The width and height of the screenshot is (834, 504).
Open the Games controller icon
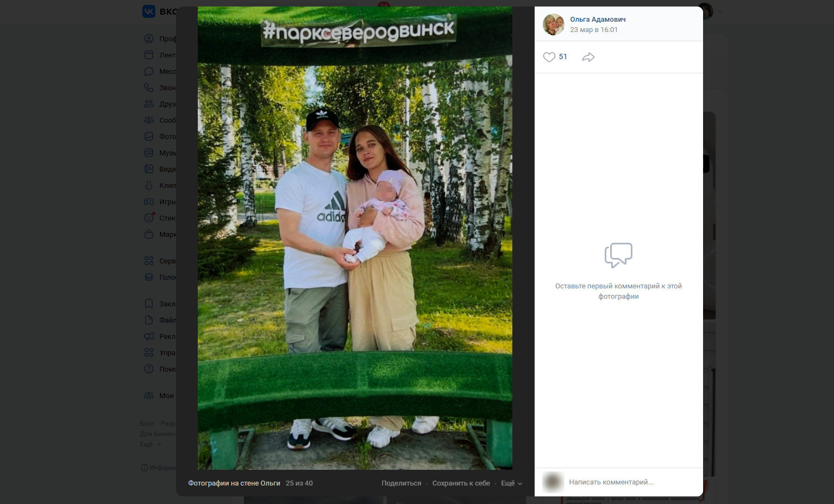click(149, 201)
